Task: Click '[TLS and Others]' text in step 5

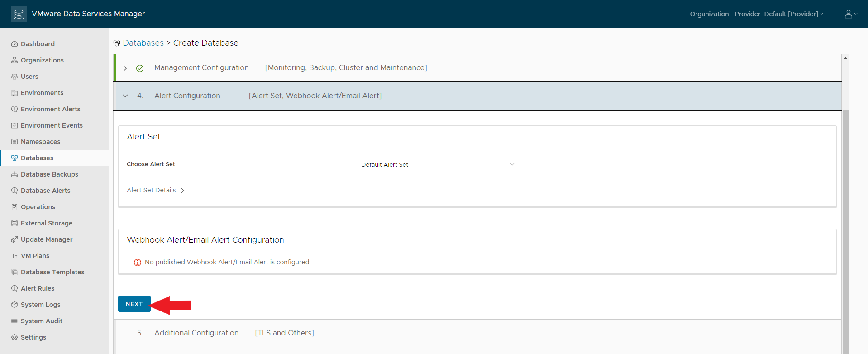Action: click(284, 333)
